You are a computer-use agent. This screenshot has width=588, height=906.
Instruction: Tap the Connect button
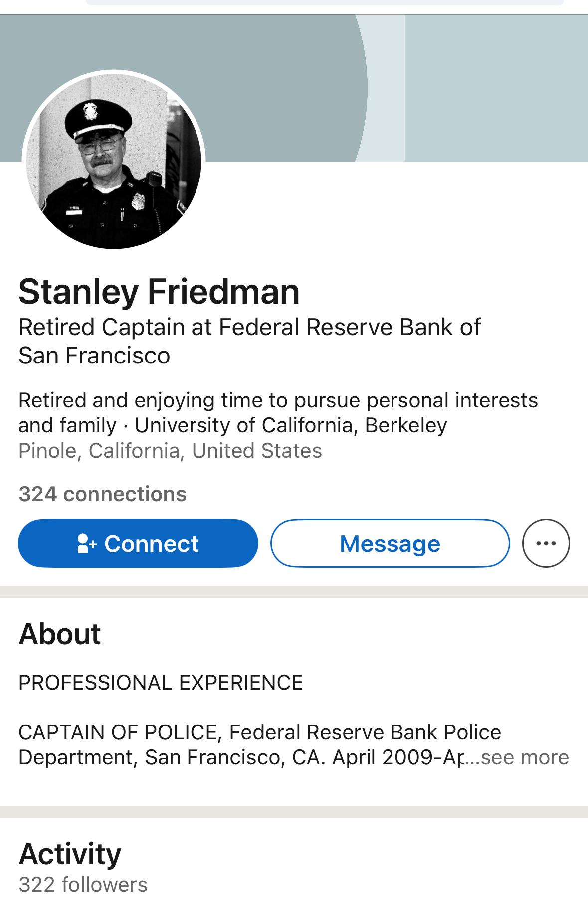pos(138,544)
